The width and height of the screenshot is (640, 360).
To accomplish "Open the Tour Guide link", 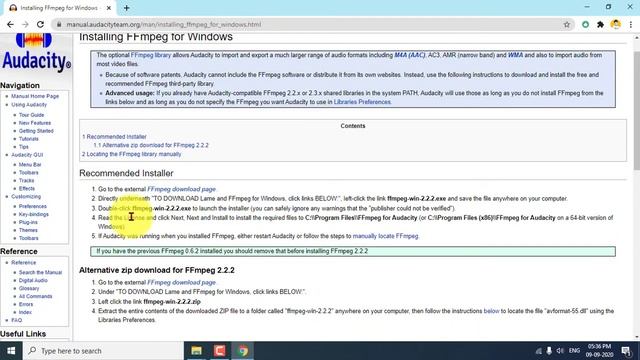I will tap(31, 115).
